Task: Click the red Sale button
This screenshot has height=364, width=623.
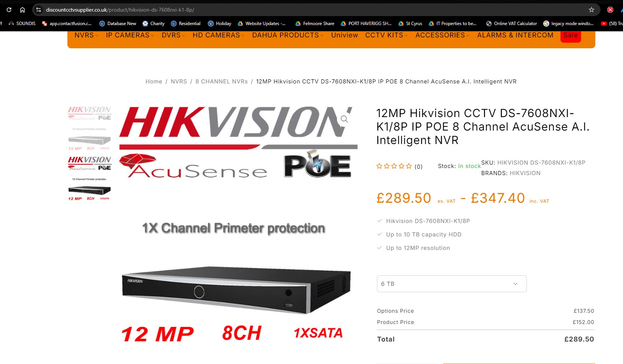Action: tap(571, 36)
